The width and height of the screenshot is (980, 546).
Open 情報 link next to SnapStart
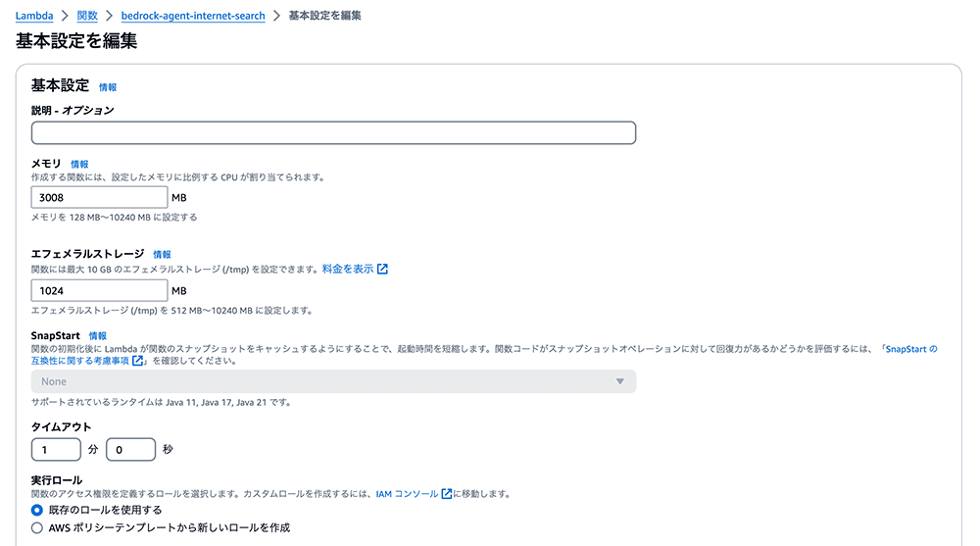pos(97,336)
